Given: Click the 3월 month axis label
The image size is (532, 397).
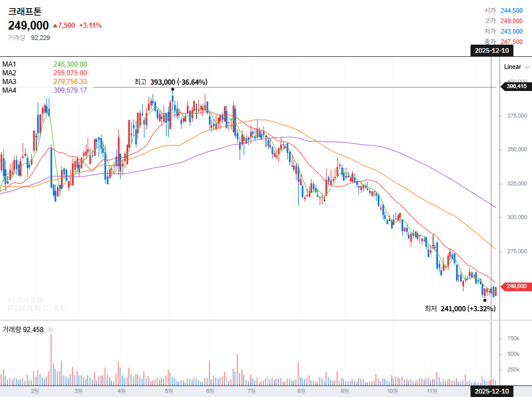Looking at the screenshot, I should tap(78, 391).
